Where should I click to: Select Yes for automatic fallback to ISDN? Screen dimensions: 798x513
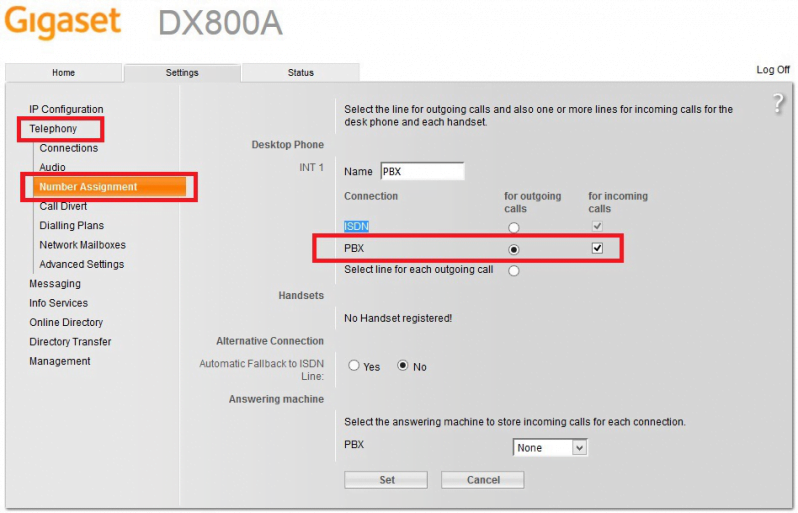click(354, 365)
